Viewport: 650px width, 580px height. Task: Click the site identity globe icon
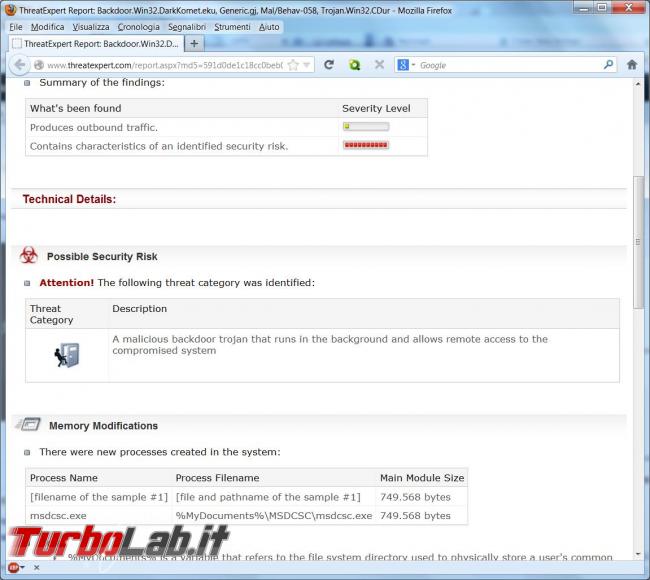pyautogui.click(x=39, y=65)
